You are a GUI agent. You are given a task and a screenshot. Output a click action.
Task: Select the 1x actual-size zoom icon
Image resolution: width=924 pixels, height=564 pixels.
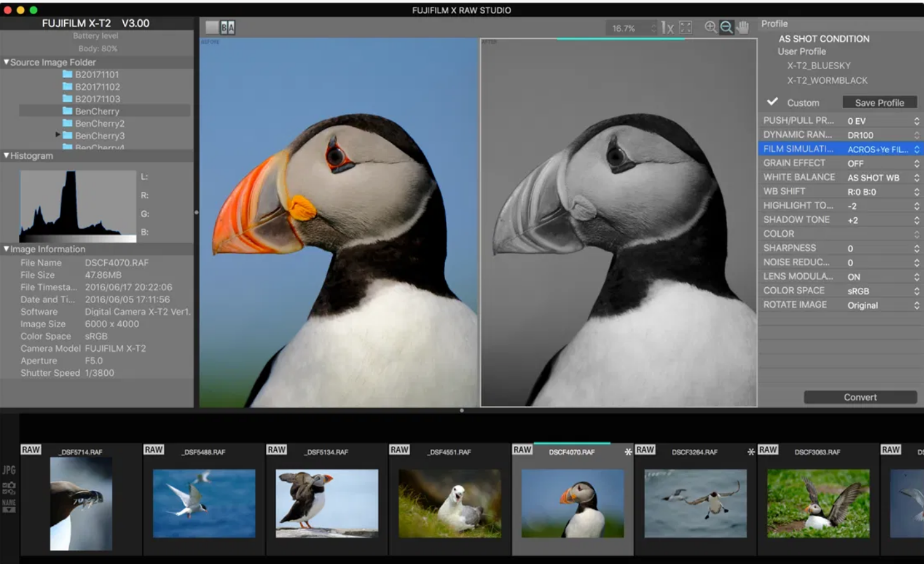(667, 27)
